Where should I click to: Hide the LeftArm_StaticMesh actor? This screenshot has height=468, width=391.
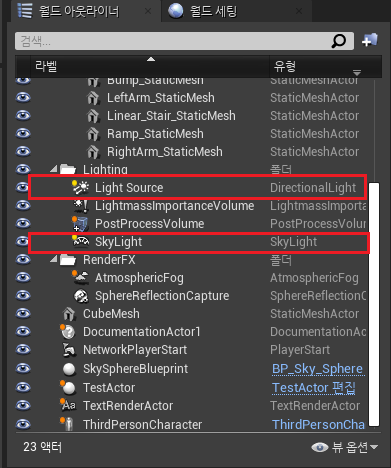[23, 98]
